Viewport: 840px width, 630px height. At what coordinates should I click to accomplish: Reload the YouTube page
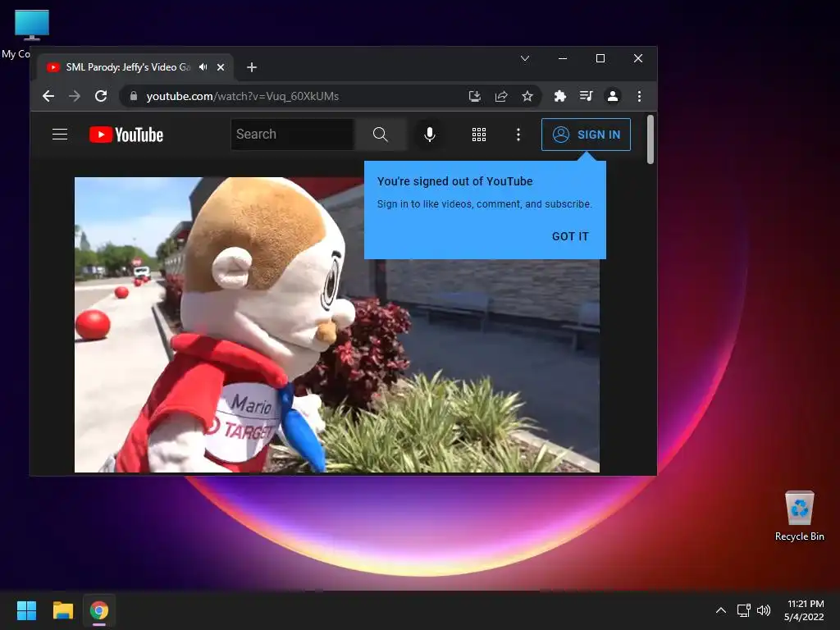pos(101,97)
